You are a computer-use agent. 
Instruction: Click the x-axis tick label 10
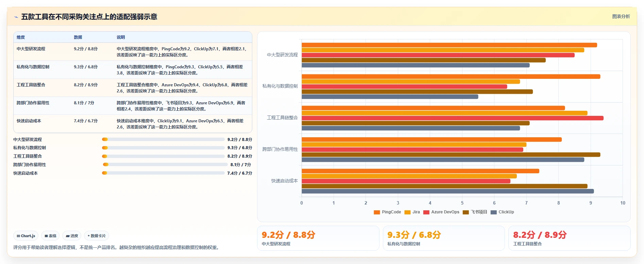click(x=623, y=203)
